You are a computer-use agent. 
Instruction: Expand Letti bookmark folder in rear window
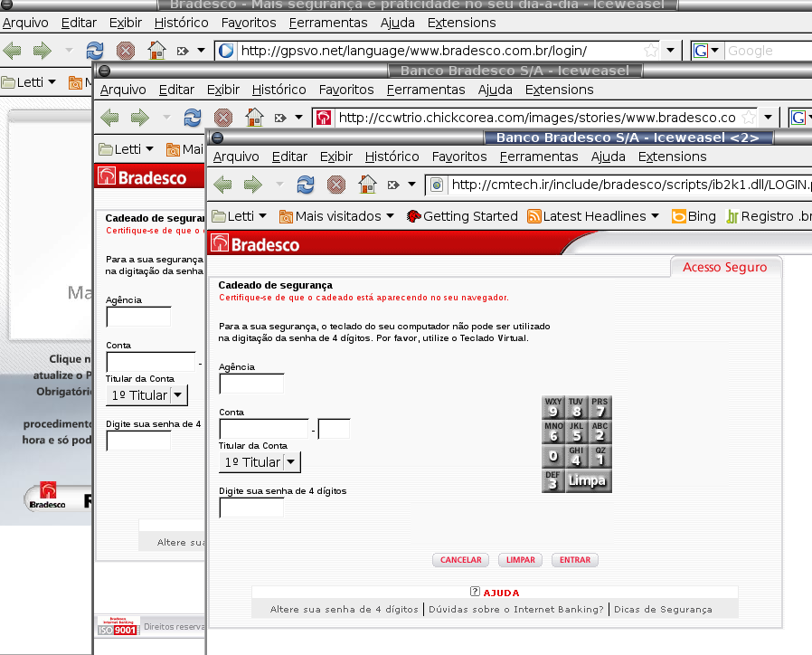(29, 82)
